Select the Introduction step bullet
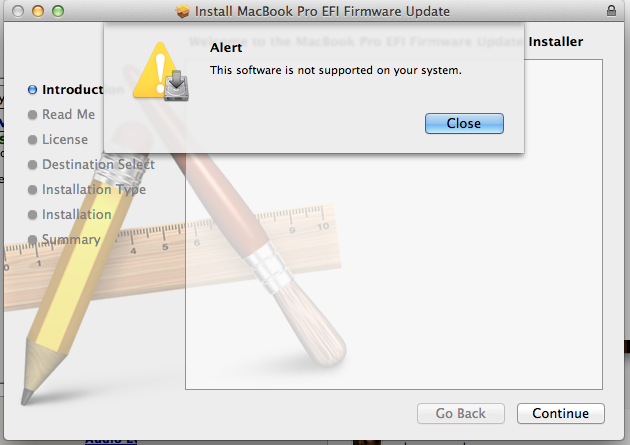 click(x=32, y=90)
